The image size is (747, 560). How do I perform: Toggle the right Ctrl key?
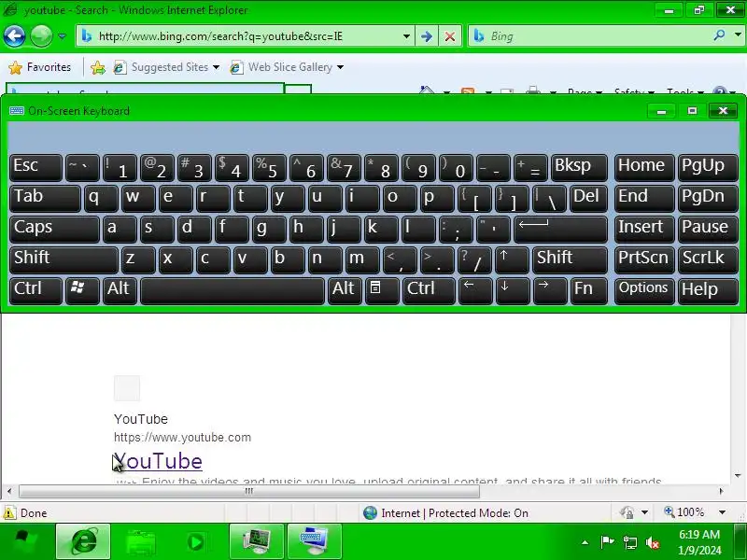429,290
